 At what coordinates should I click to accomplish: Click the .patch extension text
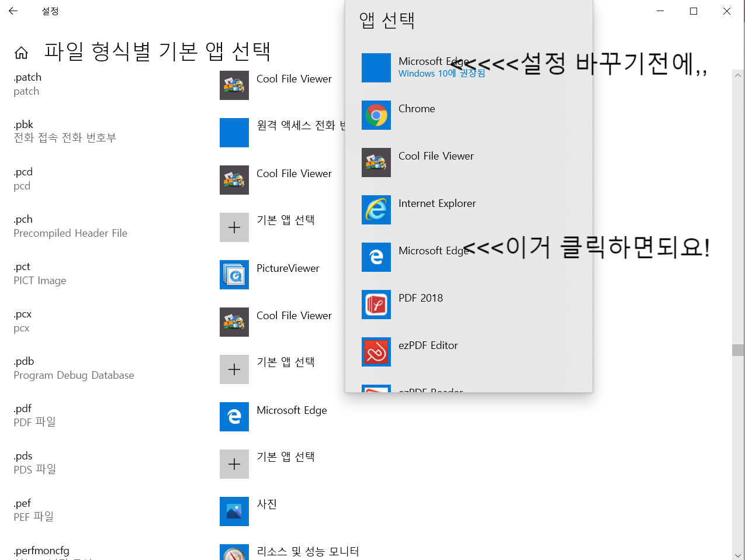(x=27, y=77)
